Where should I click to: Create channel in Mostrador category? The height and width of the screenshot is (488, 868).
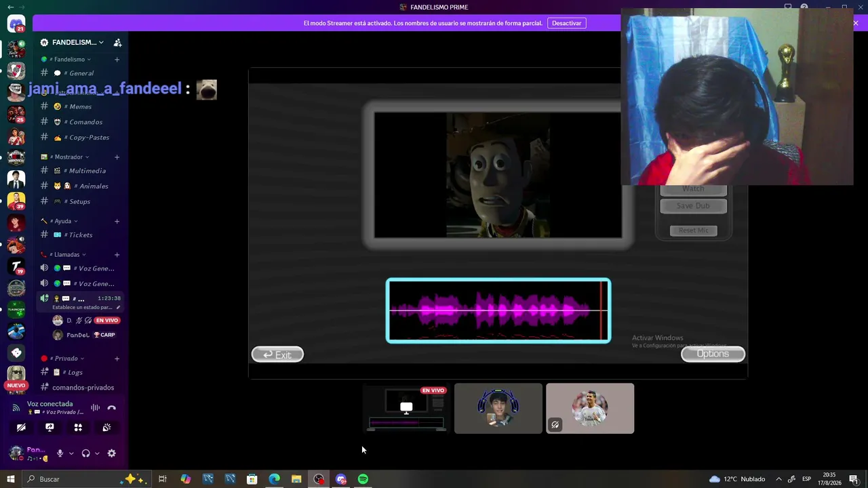(117, 157)
